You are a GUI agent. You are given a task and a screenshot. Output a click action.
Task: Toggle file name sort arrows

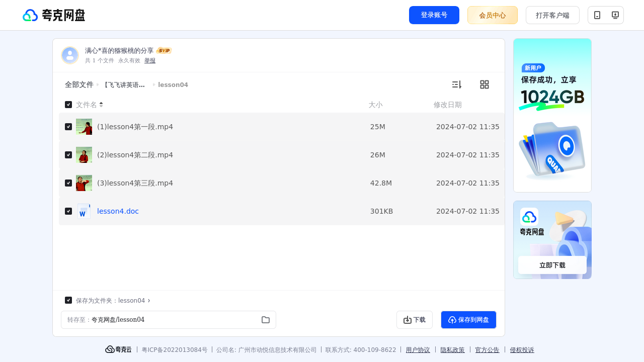coord(101,105)
